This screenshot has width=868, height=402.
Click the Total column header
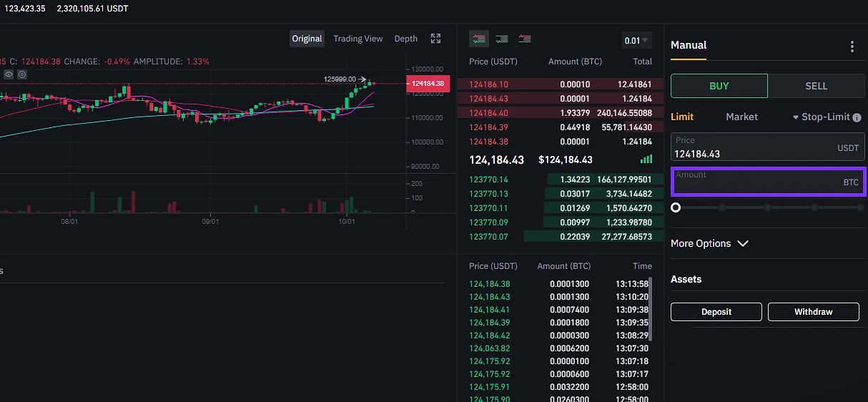(x=642, y=62)
